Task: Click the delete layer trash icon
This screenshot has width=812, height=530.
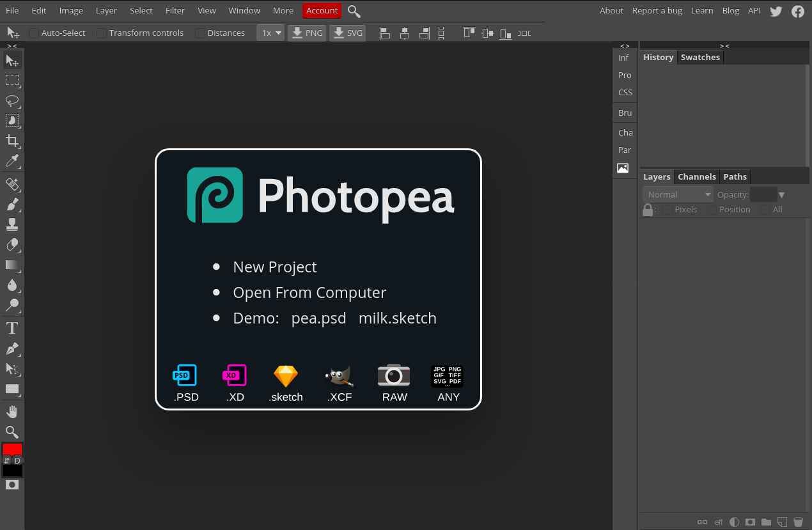Action: 798,522
